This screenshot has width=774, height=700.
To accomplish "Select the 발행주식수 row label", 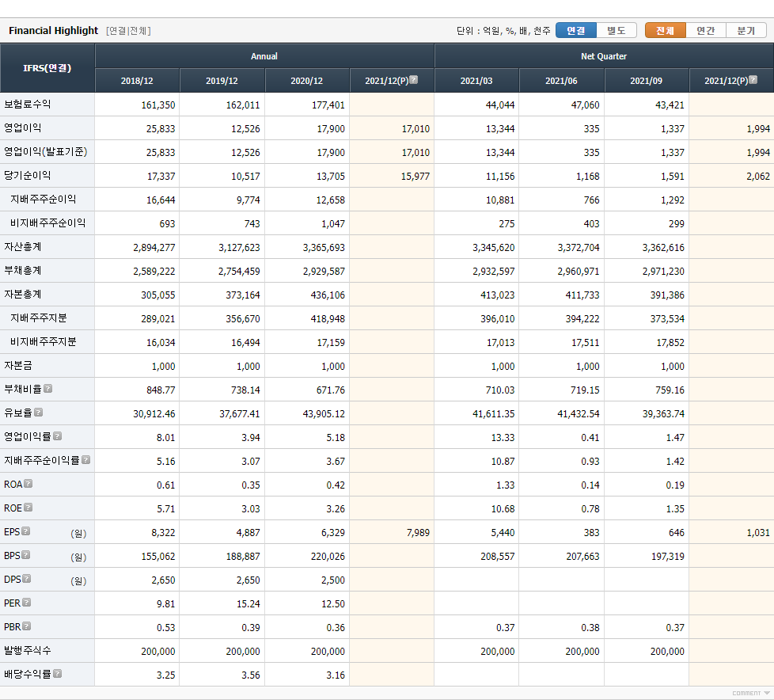I will pos(28,650).
